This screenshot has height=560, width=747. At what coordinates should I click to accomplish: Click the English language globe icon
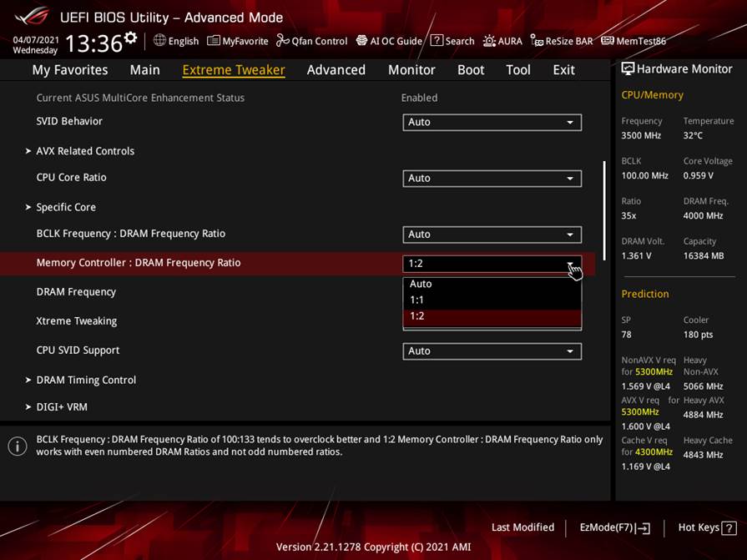(x=159, y=40)
